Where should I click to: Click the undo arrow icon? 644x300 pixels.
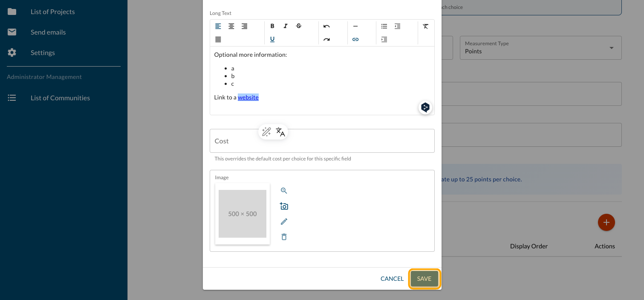pos(326,26)
